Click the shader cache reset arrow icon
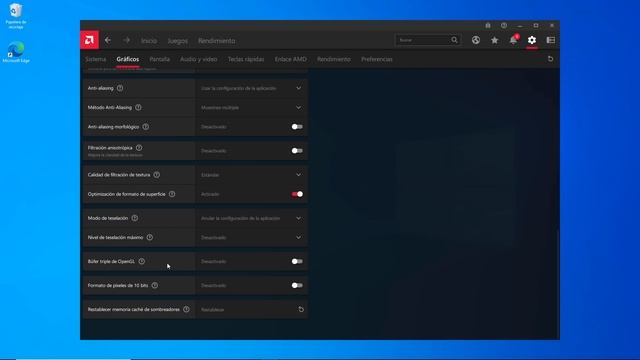The image size is (640, 360). coord(301,309)
